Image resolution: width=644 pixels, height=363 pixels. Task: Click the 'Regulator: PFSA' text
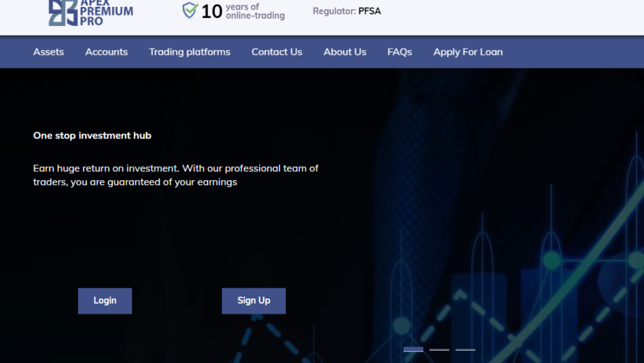[x=347, y=11]
